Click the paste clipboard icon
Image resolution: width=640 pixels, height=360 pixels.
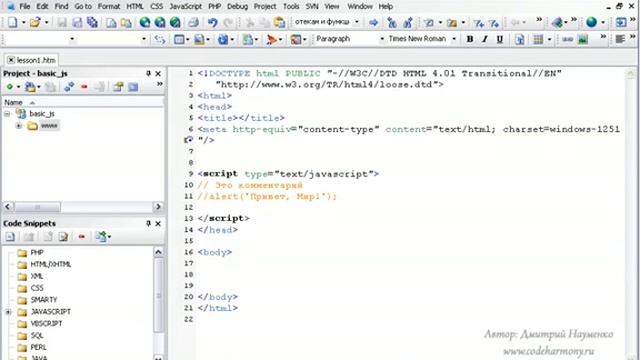(280, 22)
